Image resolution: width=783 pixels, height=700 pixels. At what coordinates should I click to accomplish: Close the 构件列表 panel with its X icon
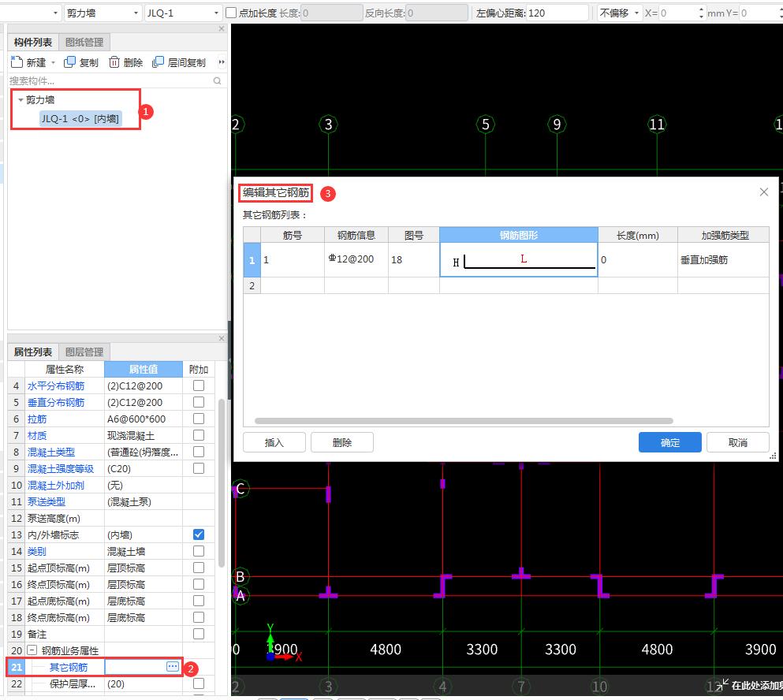(222, 28)
